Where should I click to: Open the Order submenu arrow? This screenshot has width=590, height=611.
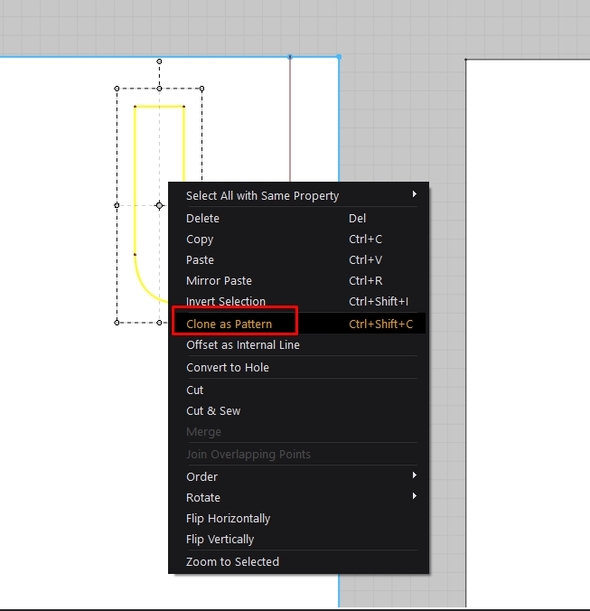(414, 475)
